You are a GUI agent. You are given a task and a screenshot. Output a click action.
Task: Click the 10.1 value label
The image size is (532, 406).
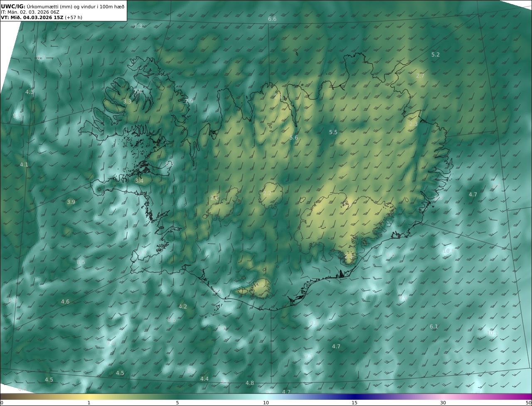click(x=492, y=333)
